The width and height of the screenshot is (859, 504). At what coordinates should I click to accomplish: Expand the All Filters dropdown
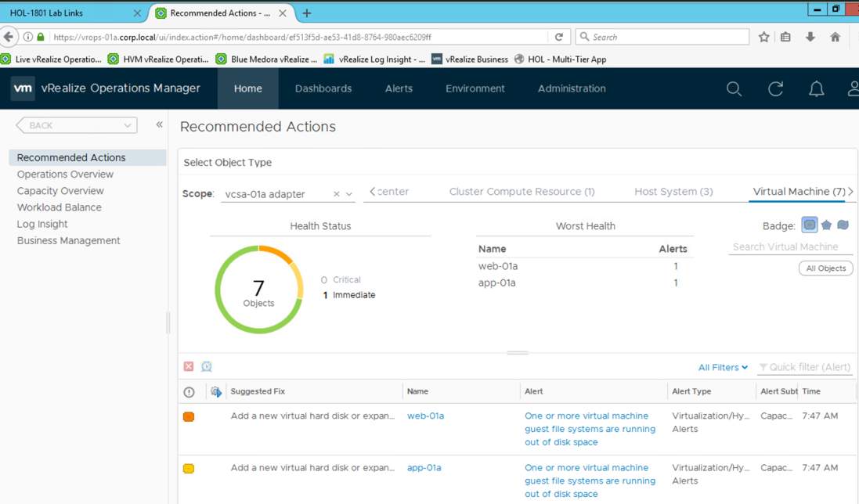723,367
